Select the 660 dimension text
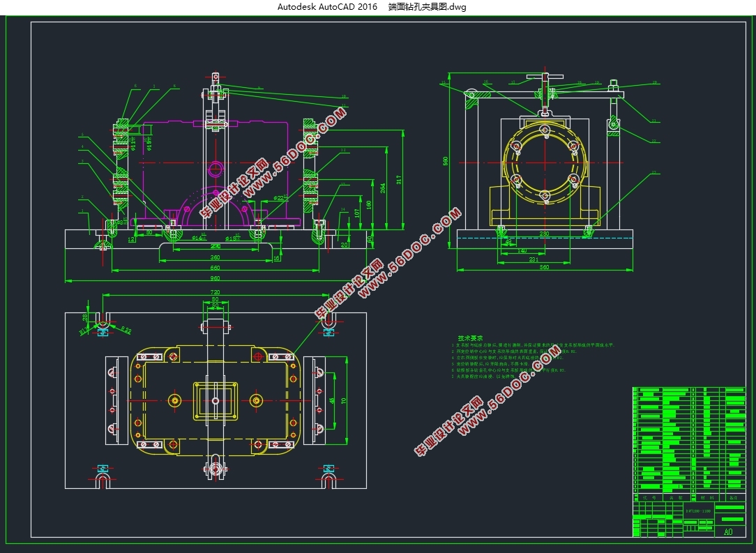 [215, 267]
